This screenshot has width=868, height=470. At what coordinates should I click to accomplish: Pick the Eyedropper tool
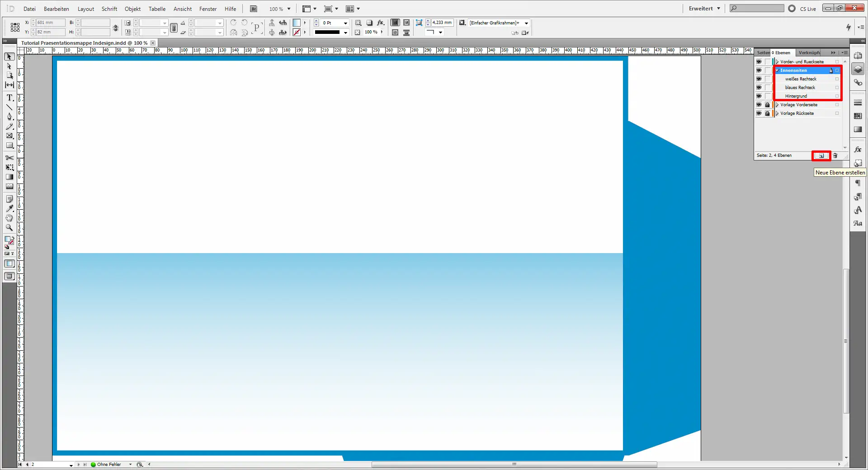9,208
